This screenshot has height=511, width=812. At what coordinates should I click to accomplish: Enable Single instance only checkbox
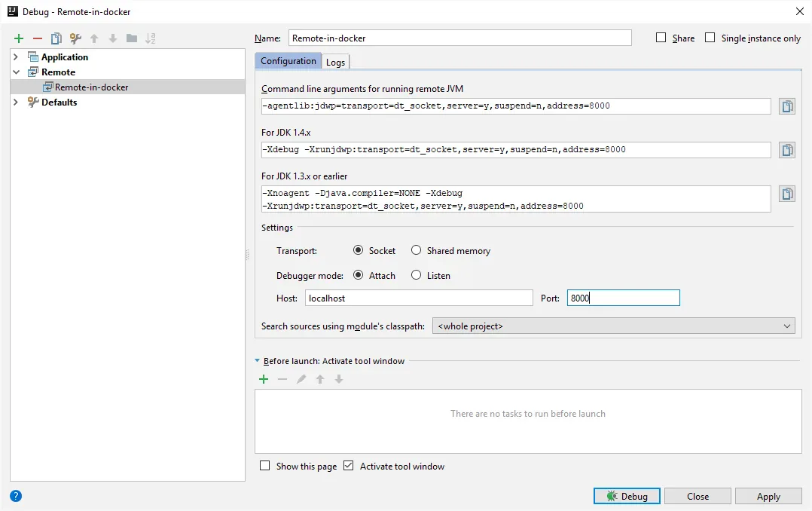(710, 38)
